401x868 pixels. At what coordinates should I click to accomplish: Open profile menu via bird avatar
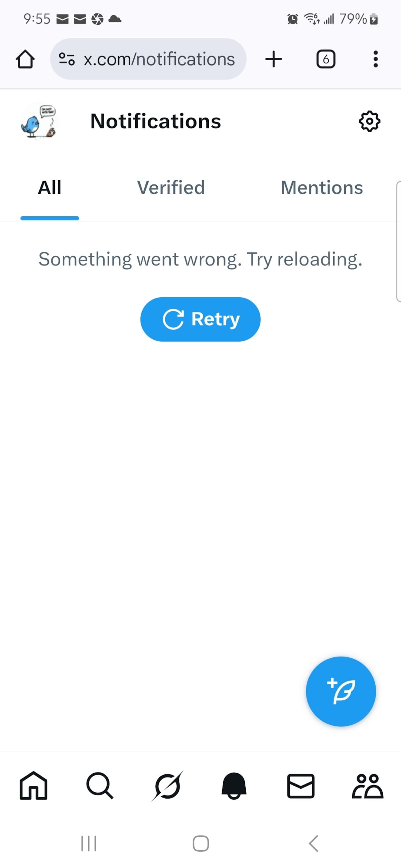pos(39,121)
